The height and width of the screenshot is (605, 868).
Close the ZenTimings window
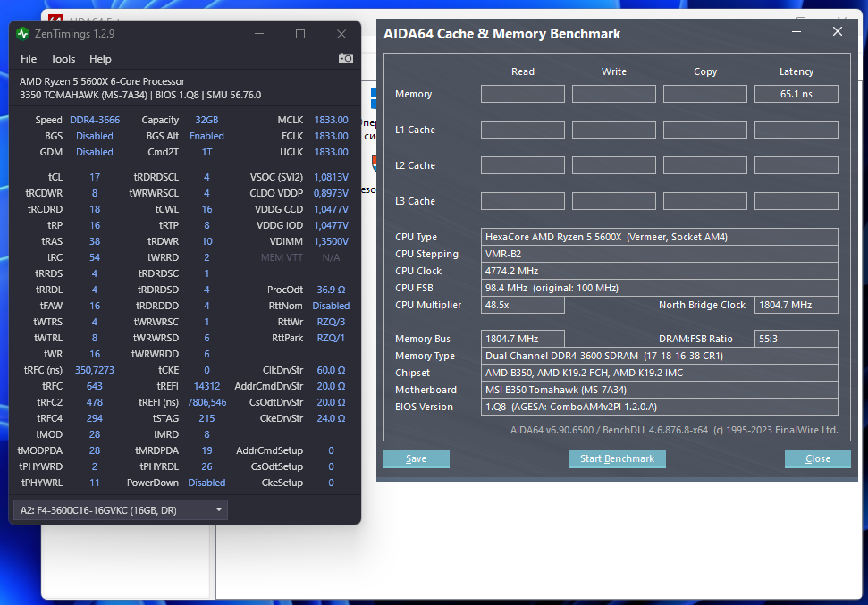[341, 34]
